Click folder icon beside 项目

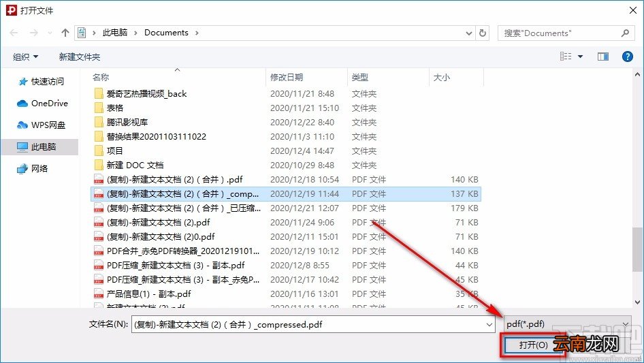99,151
